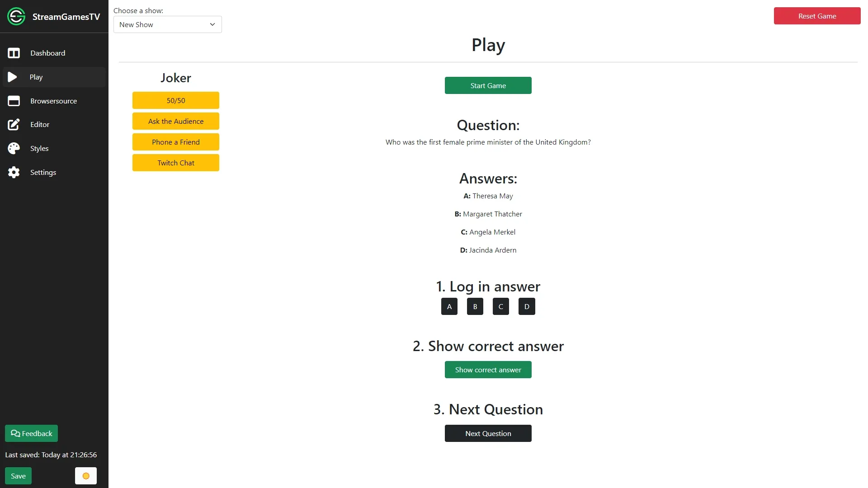Click the Settings gear icon

click(14, 173)
